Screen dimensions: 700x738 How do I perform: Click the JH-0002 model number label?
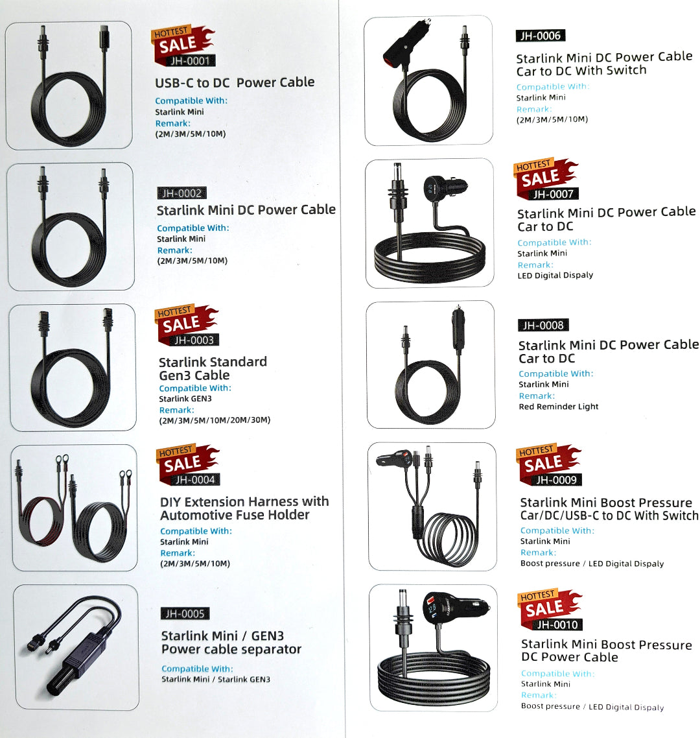(181, 193)
